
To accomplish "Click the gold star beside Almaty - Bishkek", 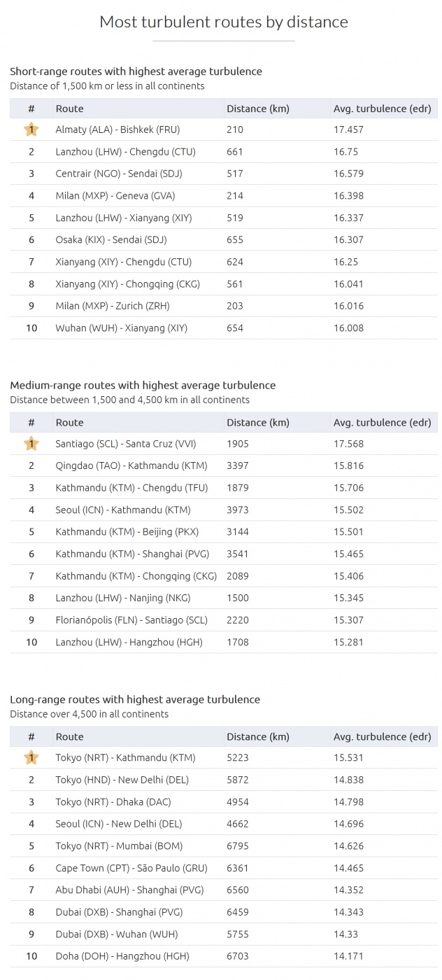I will (31, 129).
